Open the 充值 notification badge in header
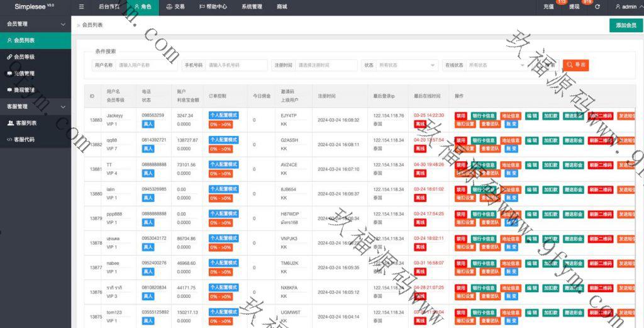Screen dimensions: 644x328 pyautogui.click(x=549, y=7)
